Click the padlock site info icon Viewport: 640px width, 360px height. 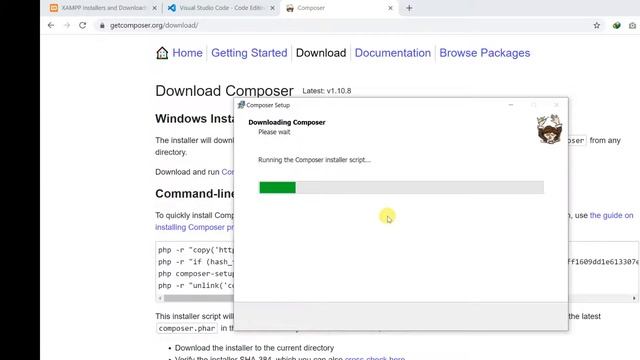tap(102, 25)
